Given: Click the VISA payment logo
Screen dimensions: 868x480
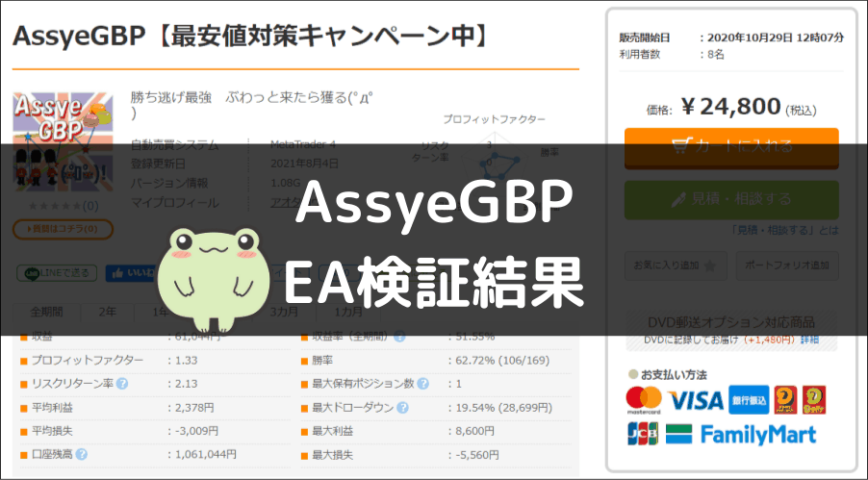Looking at the screenshot, I should tap(696, 401).
